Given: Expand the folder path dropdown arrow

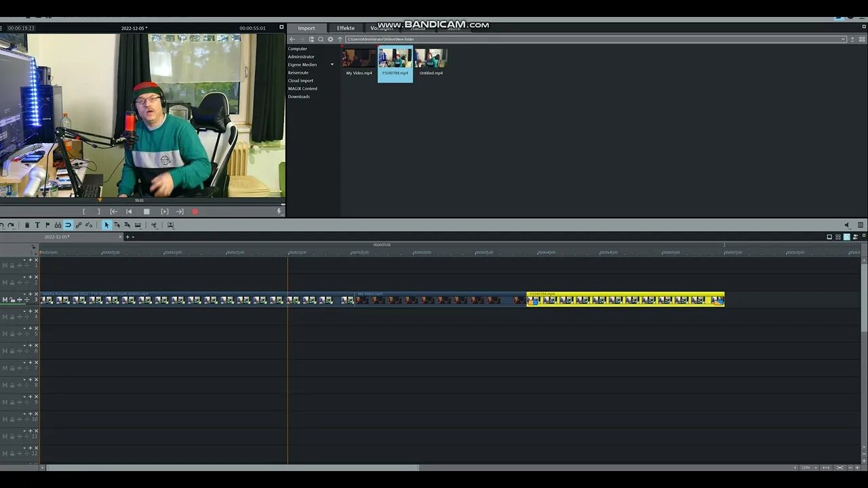Looking at the screenshot, I should 844,39.
